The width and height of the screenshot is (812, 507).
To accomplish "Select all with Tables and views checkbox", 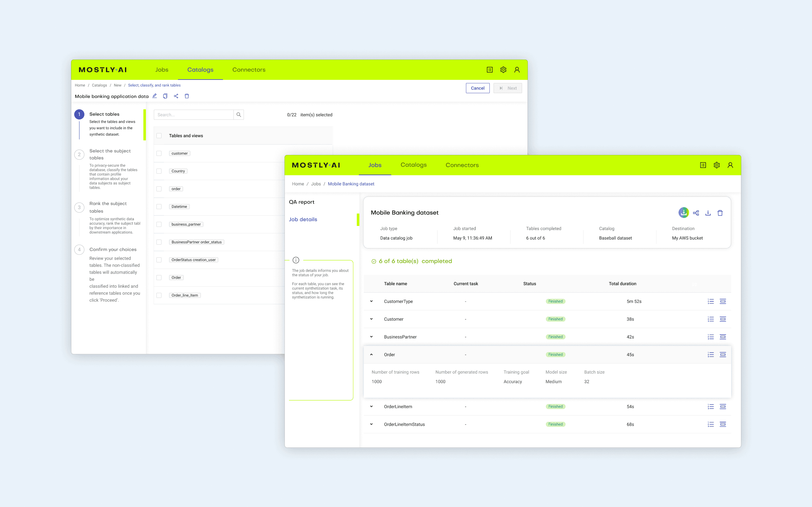I will (159, 136).
